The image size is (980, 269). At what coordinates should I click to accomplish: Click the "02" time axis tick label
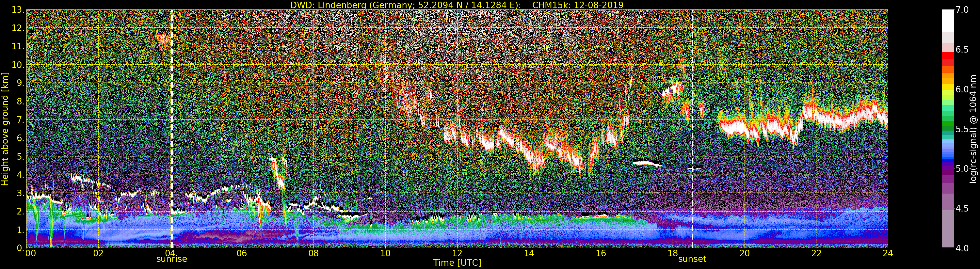pyautogui.click(x=98, y=253)
